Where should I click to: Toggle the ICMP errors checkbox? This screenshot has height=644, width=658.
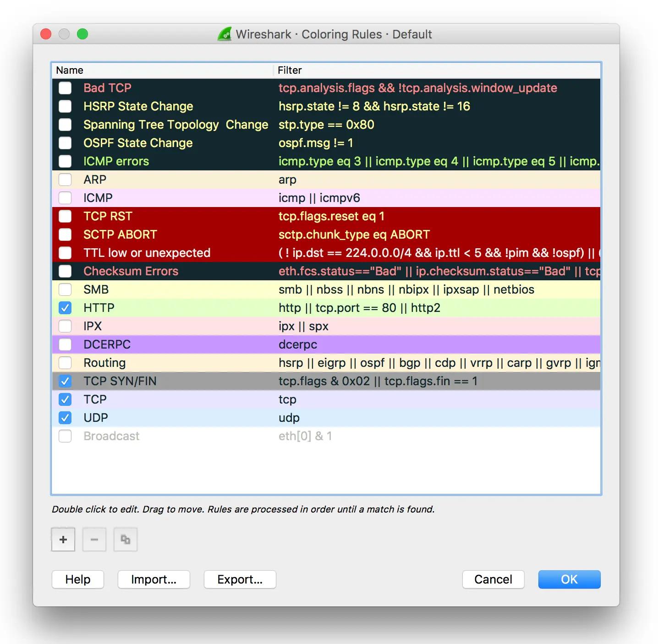pyautogui.click(x=65, y=161)
